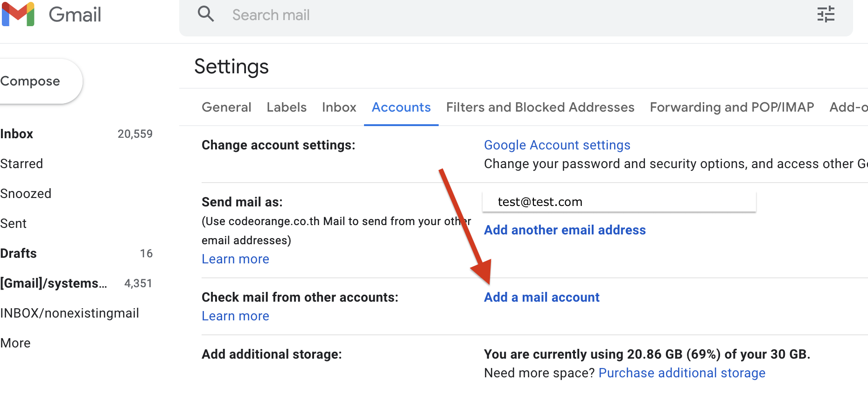Click Purchase additional storage link
Image resolution: width=868 pixels, height=396 pixels.
682,373
